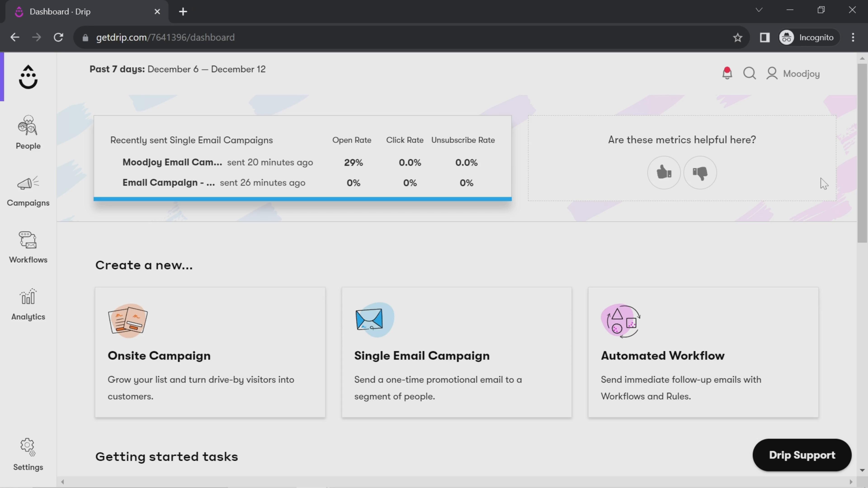Toggle the Incognito profile menu

(x=809, y=37)
